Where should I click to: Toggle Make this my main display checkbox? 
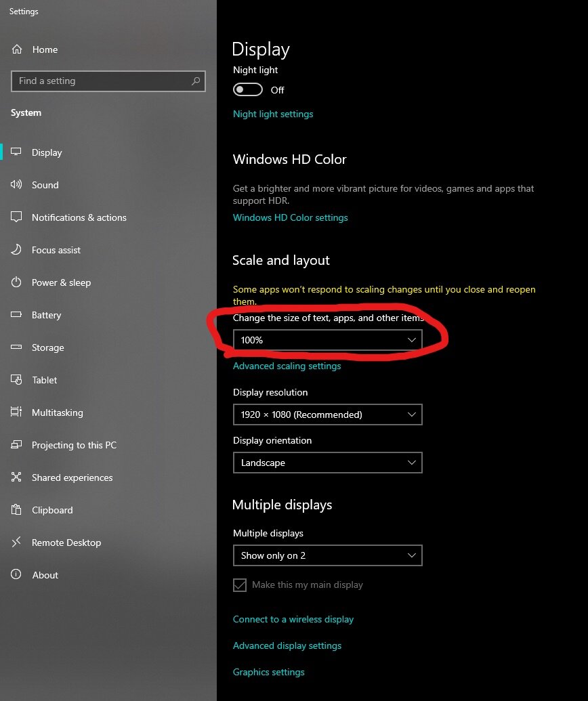[240, 585]
